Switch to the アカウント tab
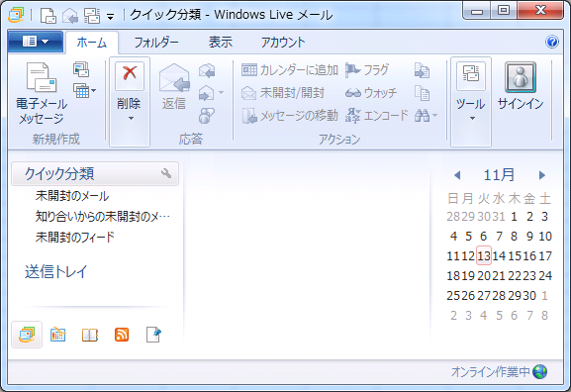571x392 pixels. (x=283, y=43)
